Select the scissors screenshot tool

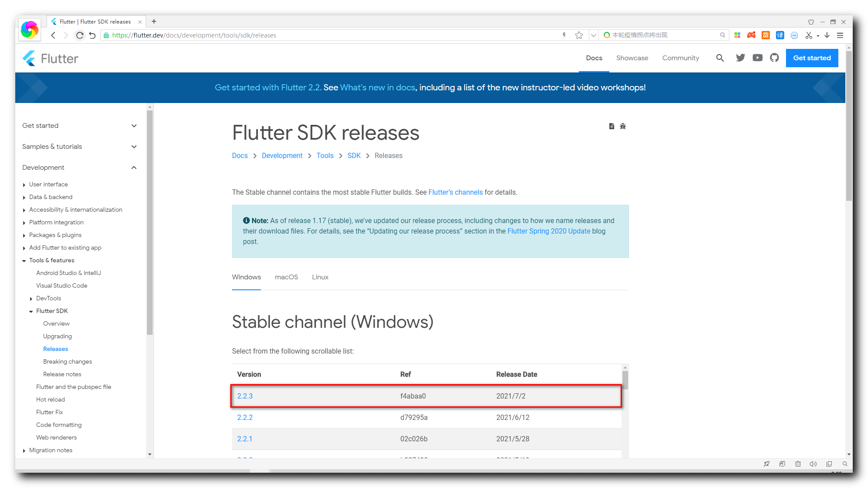809,35
